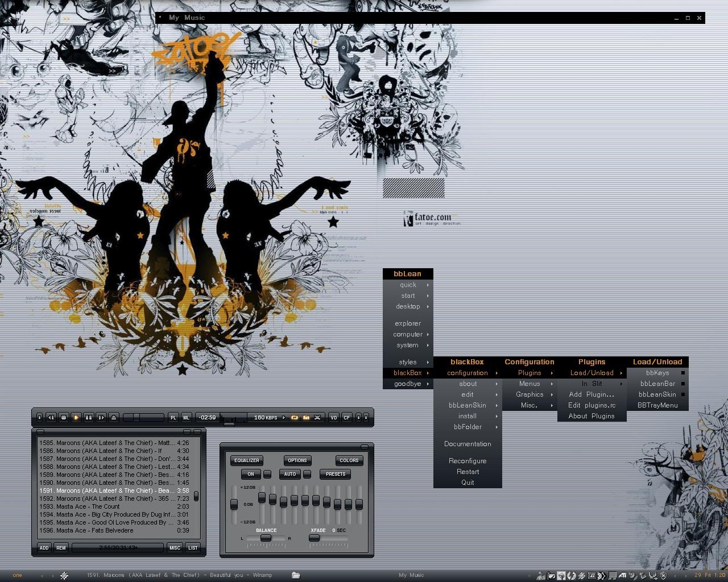This screenshot has height=582, width=728.
Task: Expand the 'start' submenu in bbLean menu
Action: click(408, 296)
